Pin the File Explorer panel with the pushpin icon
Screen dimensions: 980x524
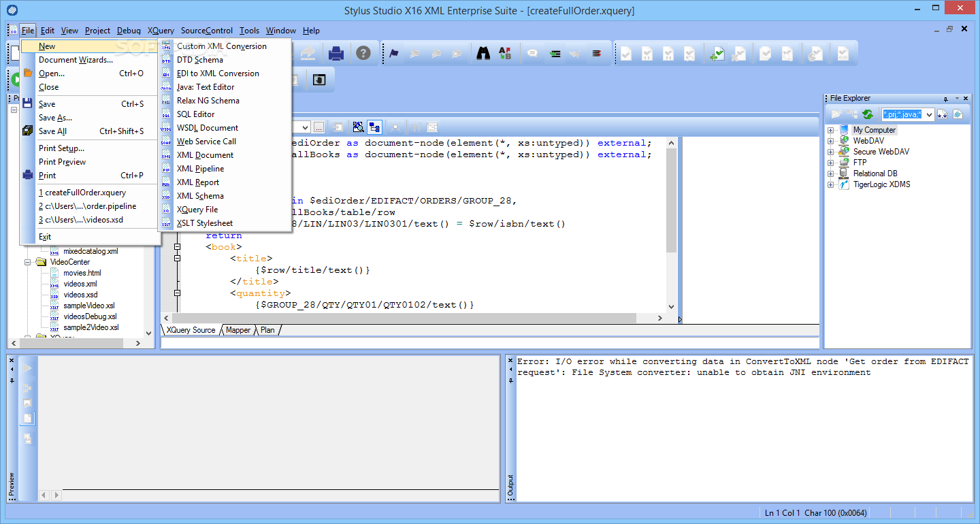tap(946, 99)
